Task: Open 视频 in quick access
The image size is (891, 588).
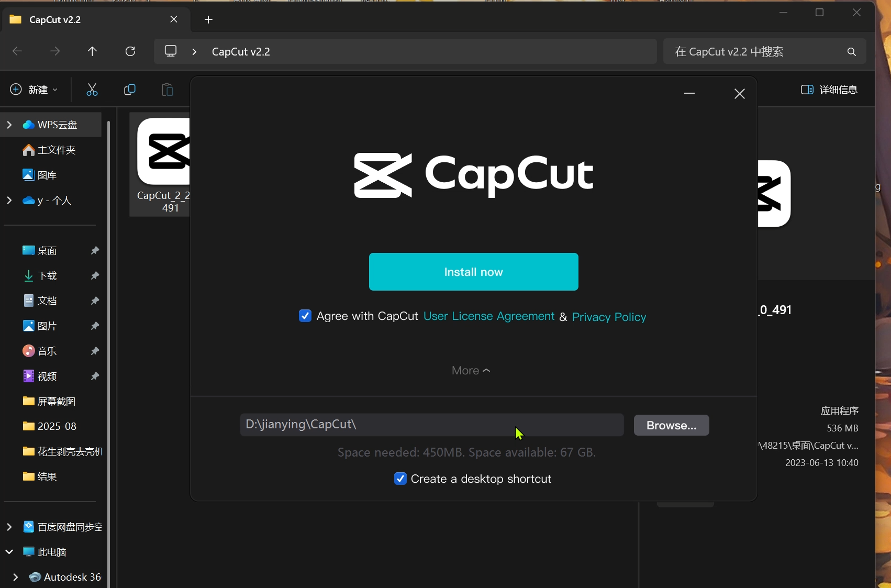Action: point(39,376)
